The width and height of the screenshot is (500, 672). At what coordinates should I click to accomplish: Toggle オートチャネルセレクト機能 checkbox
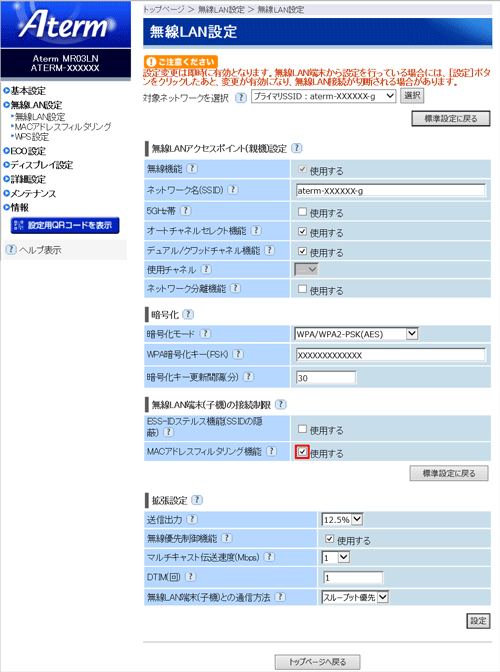coord(302,231)
